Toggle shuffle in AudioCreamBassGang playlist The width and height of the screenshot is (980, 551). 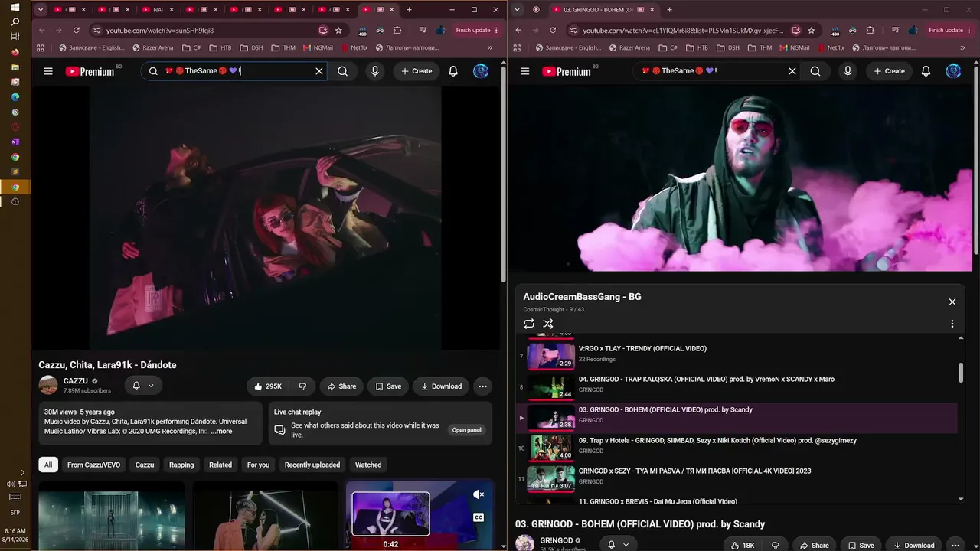[x=548, y=324]
